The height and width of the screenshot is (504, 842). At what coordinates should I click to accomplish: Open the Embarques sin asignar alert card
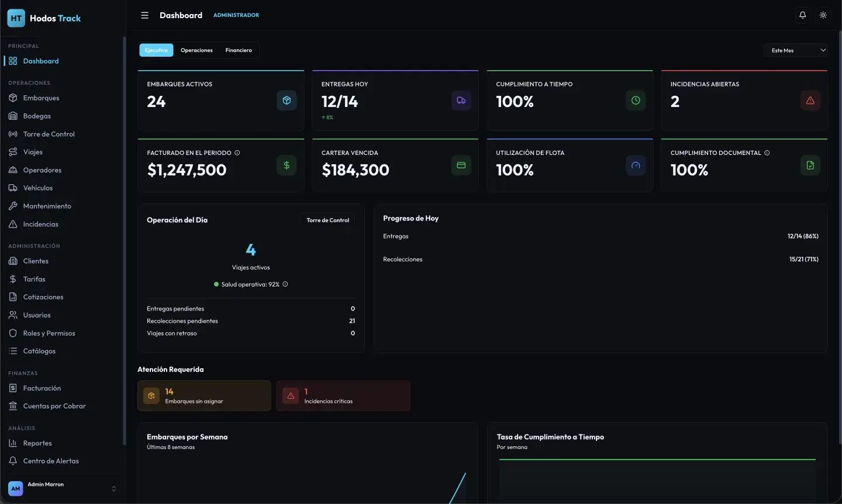coord(204,396)
